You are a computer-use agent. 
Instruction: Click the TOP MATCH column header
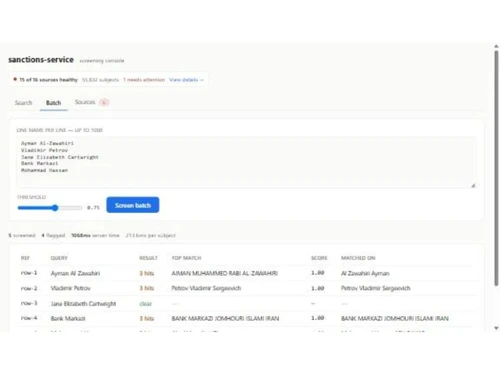[x=186, y=258]
